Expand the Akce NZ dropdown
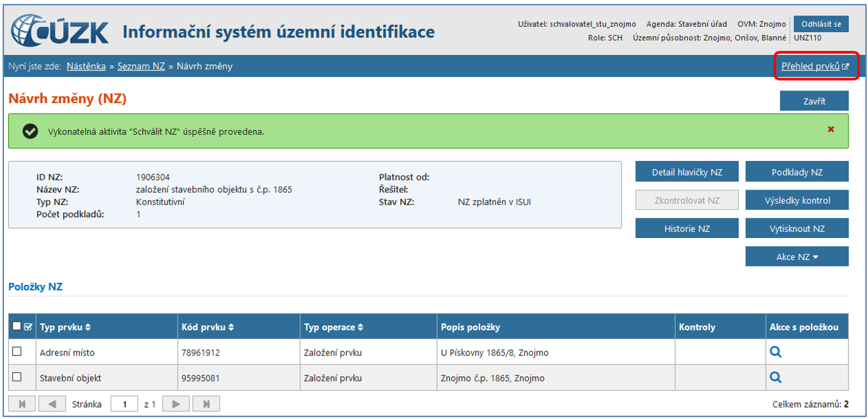868x419 pixels. point(796,257)
